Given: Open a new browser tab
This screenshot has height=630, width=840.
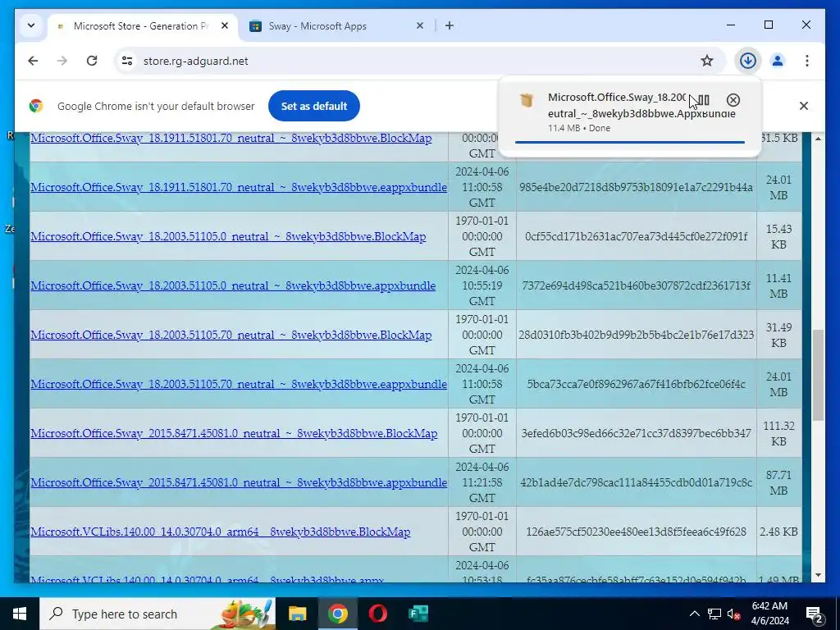Looking at the screenshot, I should coord(450,25).
